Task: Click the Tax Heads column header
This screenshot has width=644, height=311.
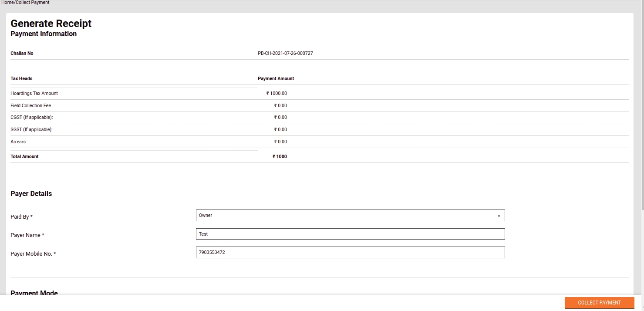Action: (21, 79)
